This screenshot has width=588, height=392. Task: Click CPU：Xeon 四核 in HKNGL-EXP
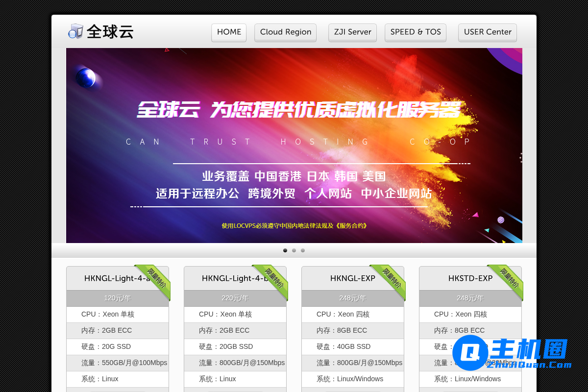coord(353,314)
